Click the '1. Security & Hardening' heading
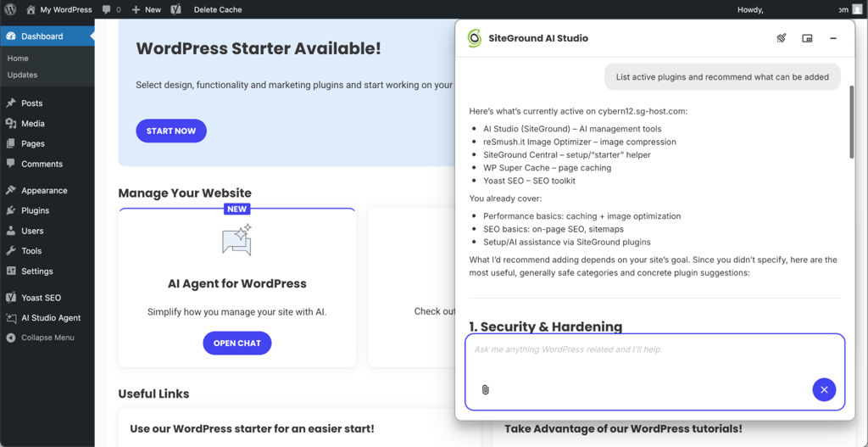Screen dimensions: 868x447 [545, 327]
